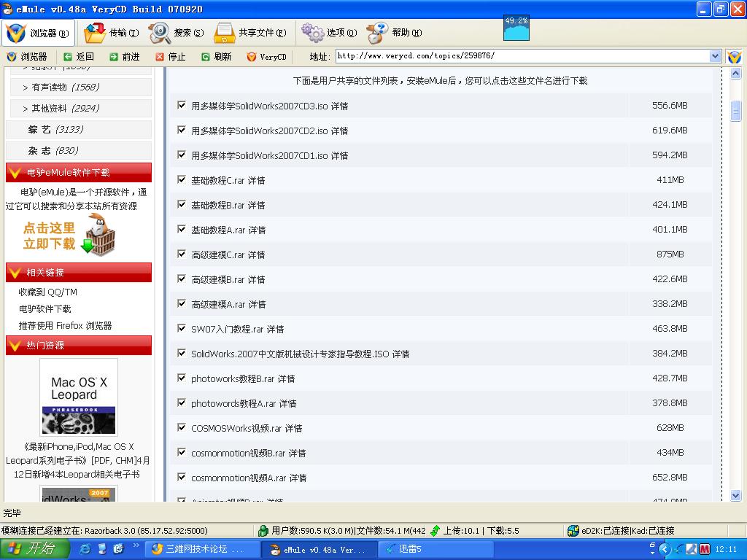This screenshot has height=560, width=747.
Task: Expand the 有声读物 (1568) category
Action: [81, 87]
